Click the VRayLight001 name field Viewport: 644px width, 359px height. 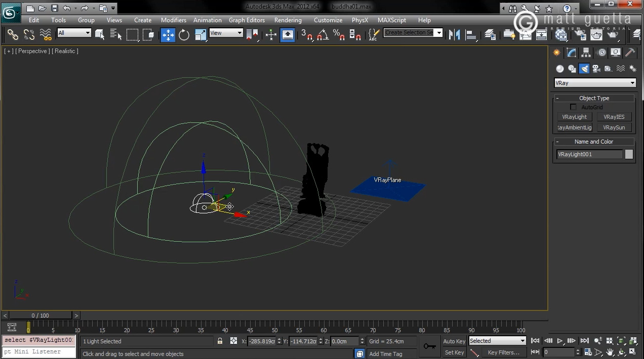[x=589, y=154]
